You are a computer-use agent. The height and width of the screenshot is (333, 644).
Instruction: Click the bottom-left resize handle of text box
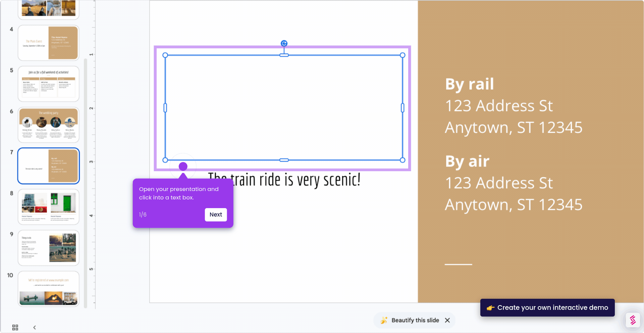pos(165,160)
